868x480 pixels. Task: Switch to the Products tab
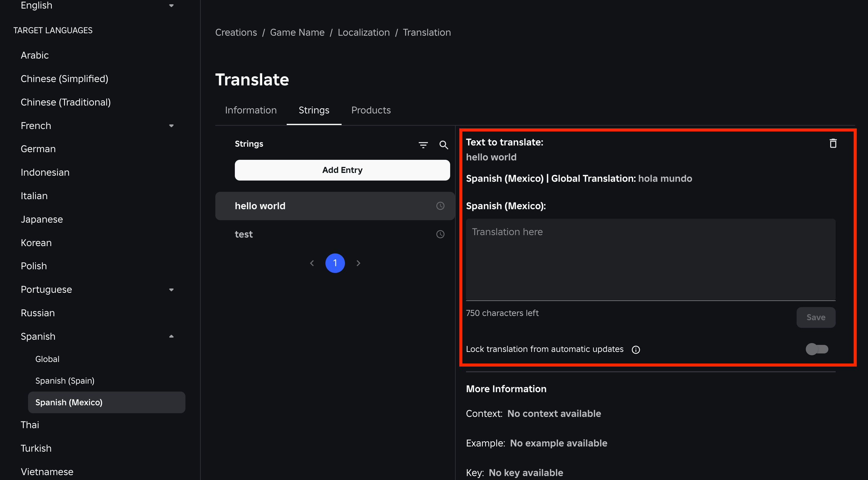371,110
